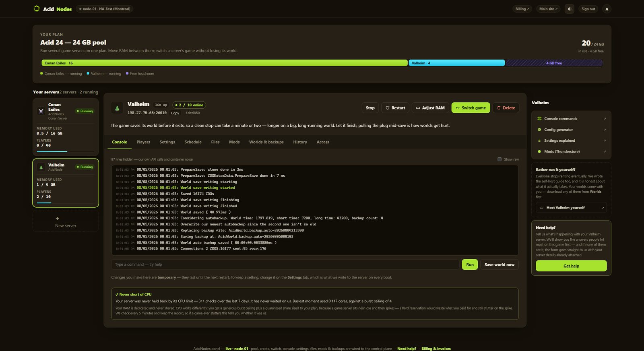Click the 2 / 10 online status pill

(189, 105)
